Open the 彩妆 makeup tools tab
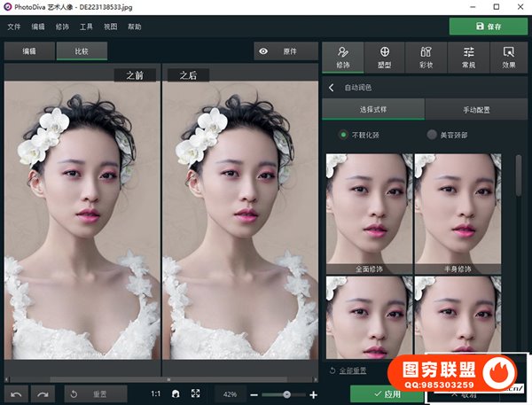The image size is (532, 405). (x=426, y=57)
